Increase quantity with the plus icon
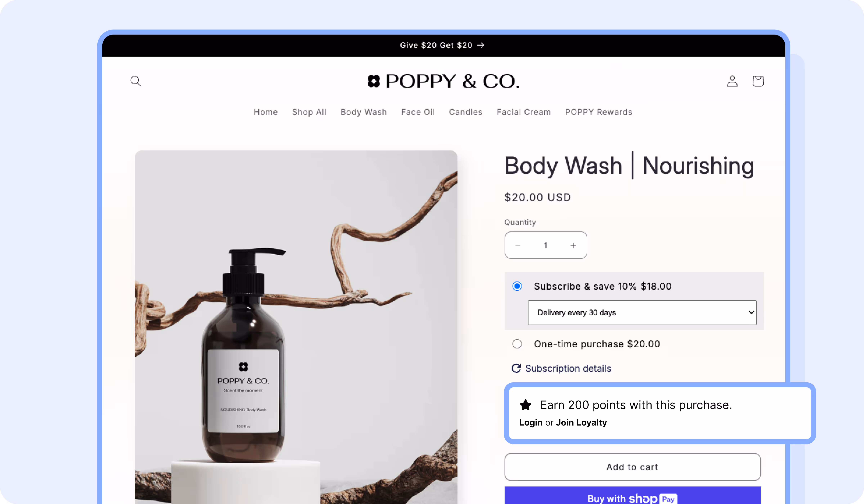Screen dimensions: 864x504 tap(573, 245)
